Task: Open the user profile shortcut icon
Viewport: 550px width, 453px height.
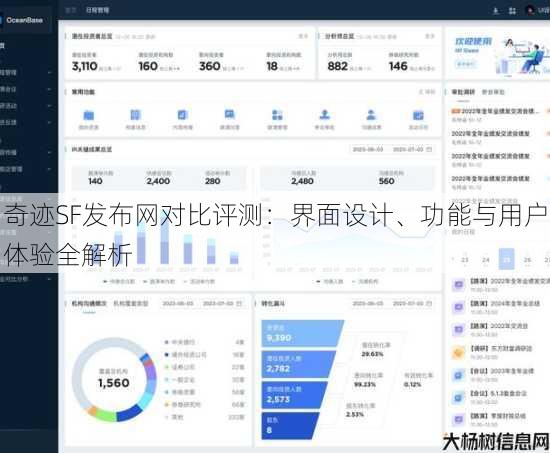Action: tap(371, 114)
